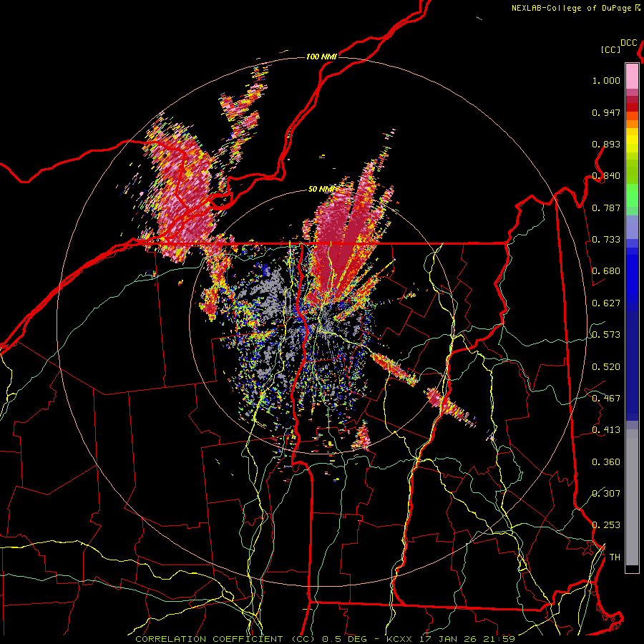Click the pink segment of the color bar
Screen dimensions: 644x644
632,76
